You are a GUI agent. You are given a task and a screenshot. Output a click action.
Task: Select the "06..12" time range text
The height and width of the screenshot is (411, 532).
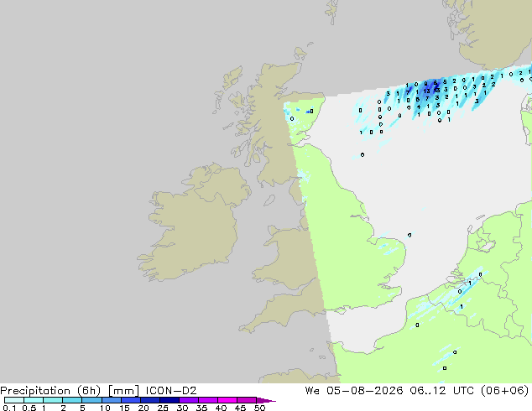[x=427, y=391]
